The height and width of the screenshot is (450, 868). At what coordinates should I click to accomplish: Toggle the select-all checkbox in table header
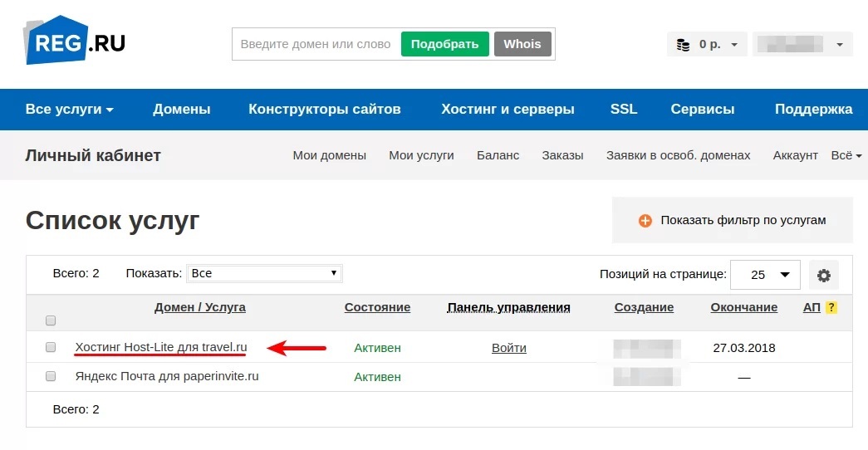point(51,320)
